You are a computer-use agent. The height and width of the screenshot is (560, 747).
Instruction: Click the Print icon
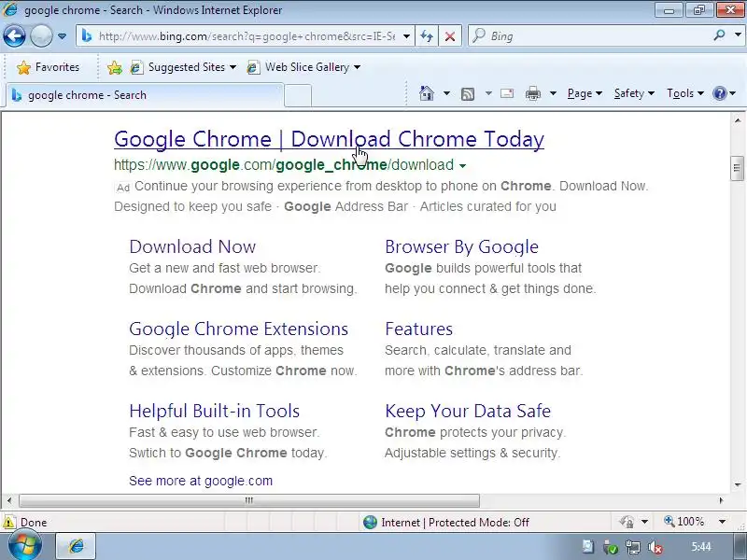point(532,93)
